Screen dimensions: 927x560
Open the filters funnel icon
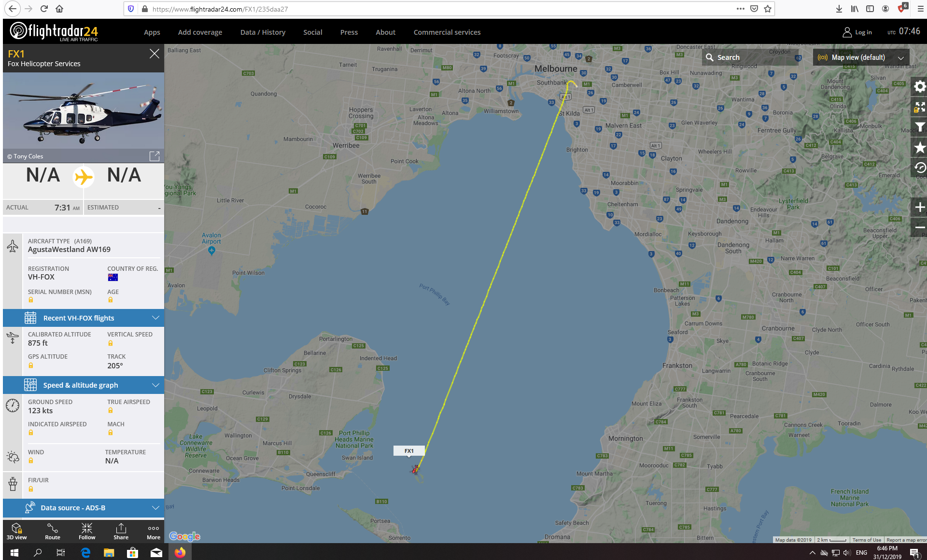click(920, 127)
